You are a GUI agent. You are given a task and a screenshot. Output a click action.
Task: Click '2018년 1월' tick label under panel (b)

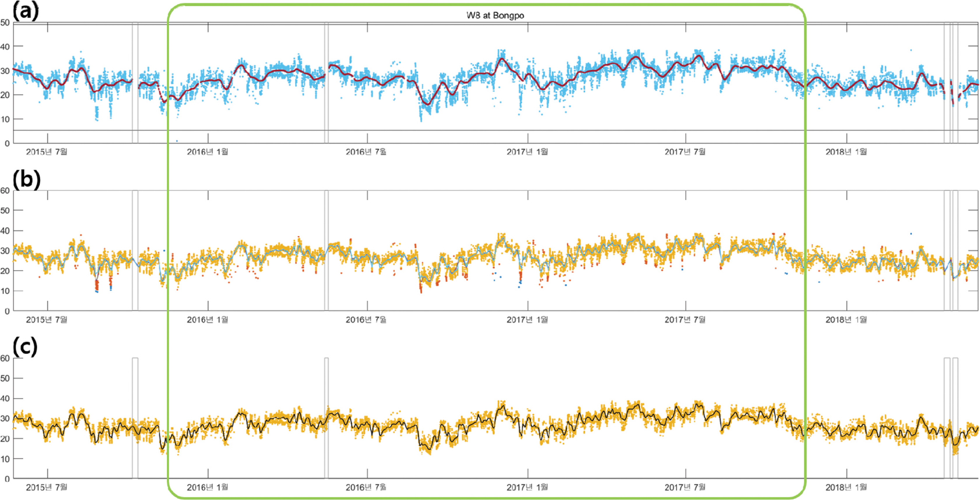point(846,319)
